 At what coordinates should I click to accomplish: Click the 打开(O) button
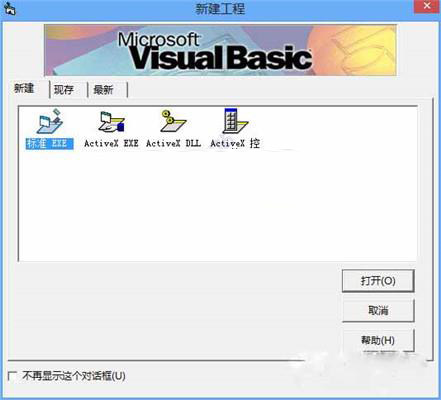378,281
